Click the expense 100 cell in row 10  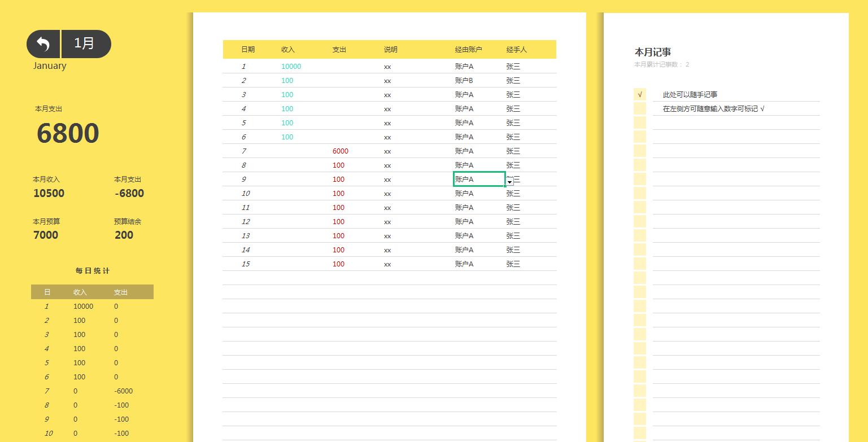tap(338, 193)
